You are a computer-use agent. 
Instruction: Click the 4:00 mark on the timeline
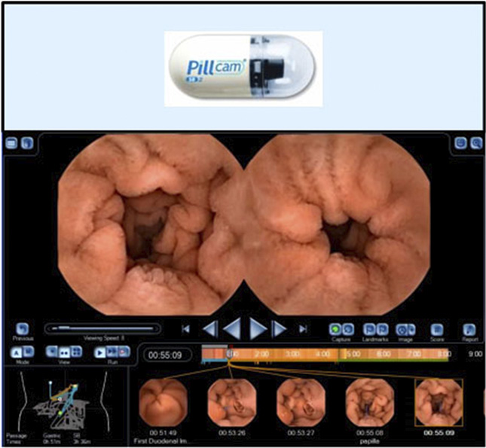322,353
